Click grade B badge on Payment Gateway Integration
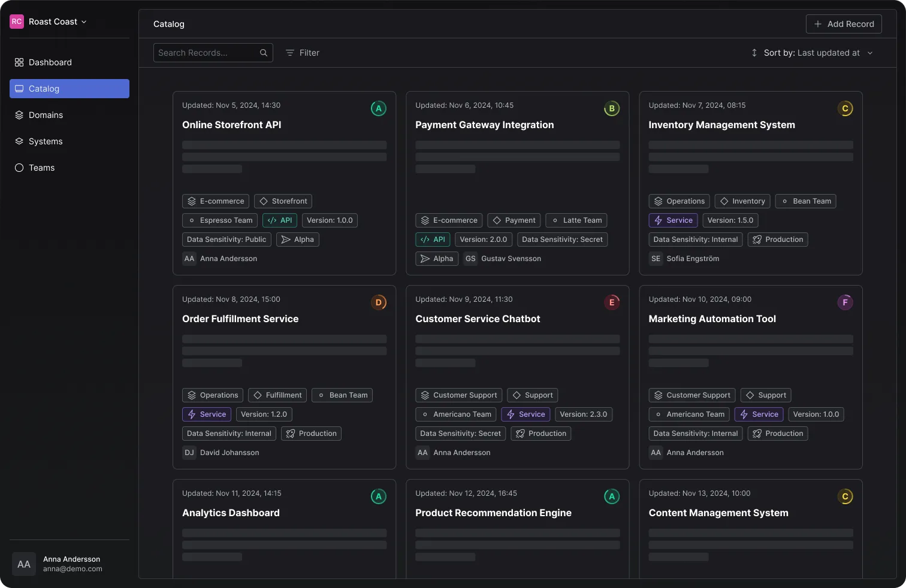This screenshot has height=588, width=906. [x=611, y=108]
